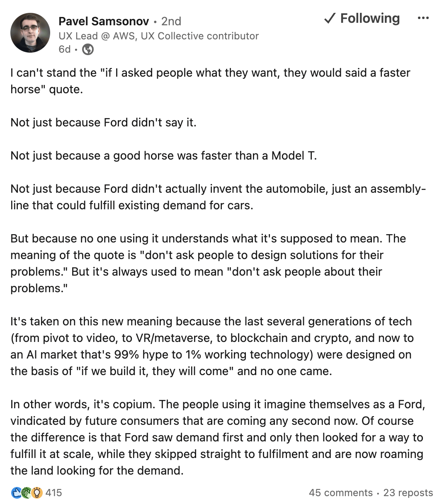442x504 pixels.
Task: Click the green celebrate reaction icon
Action: 27,493
